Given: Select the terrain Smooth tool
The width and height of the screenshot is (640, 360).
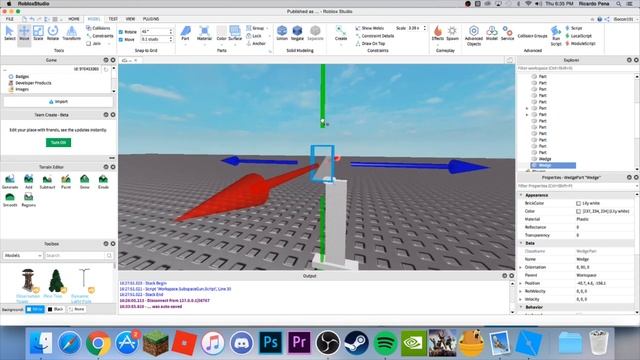Looking at the screenshot, I should click(x=10, y=200).
